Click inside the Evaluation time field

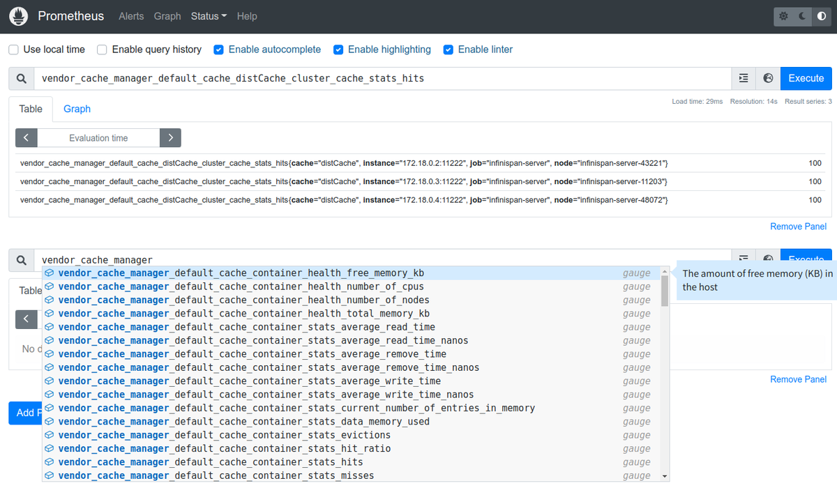coord(98,137)
